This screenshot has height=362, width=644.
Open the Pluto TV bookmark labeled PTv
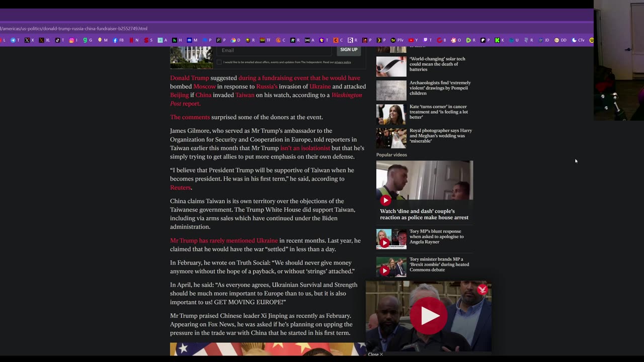pos(397,40)
